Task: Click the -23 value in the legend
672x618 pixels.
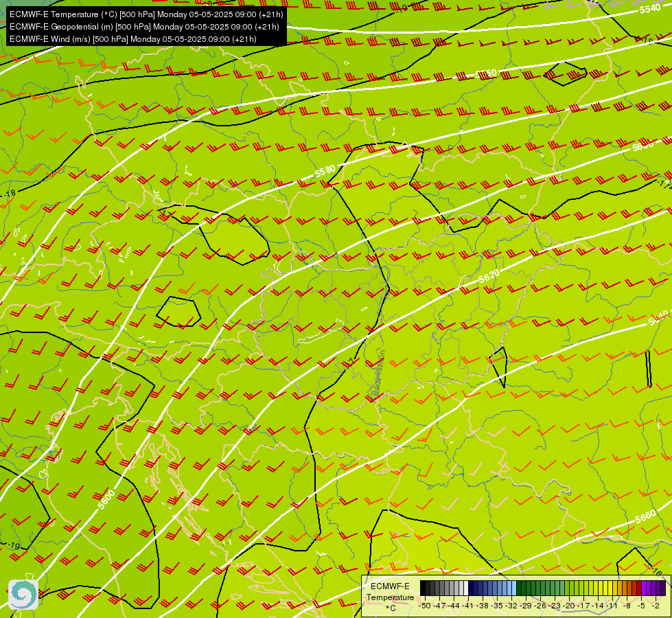Action: (x=555, y=606)
